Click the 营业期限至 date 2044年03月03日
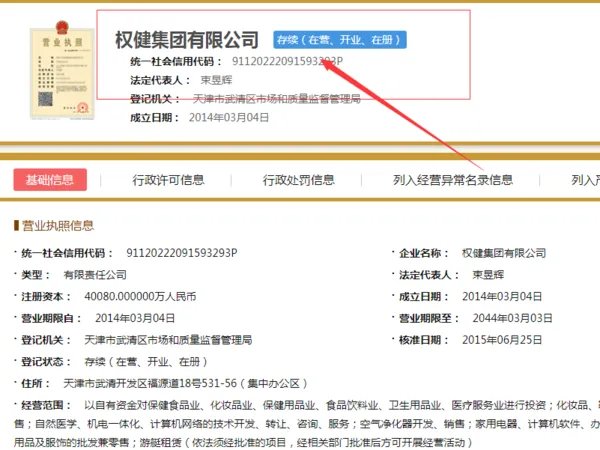 click(512, 318)
